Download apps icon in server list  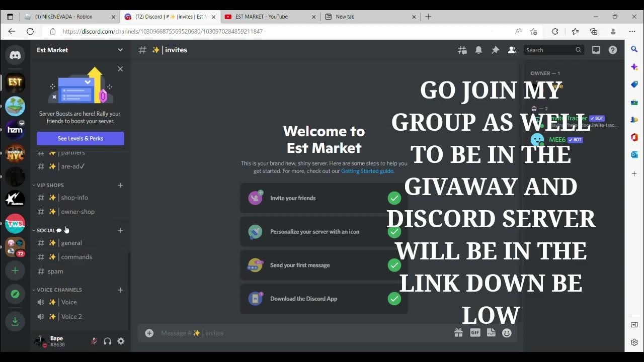tap(15, 322)
